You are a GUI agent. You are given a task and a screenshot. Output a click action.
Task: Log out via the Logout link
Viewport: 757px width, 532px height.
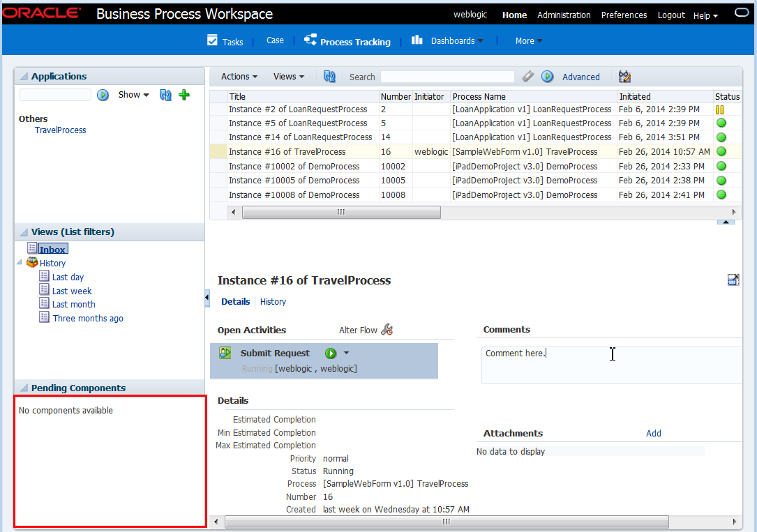(671, 15)
